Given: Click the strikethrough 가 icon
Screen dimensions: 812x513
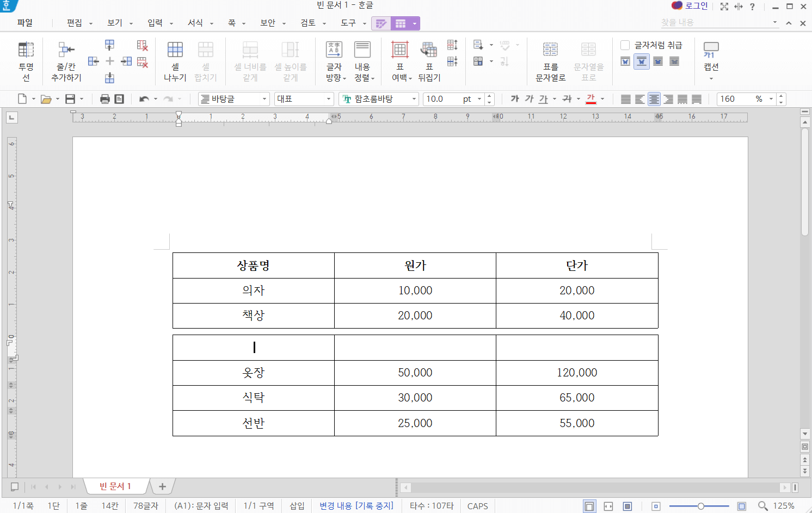Looking at the screenshot, I should [567, 99].
